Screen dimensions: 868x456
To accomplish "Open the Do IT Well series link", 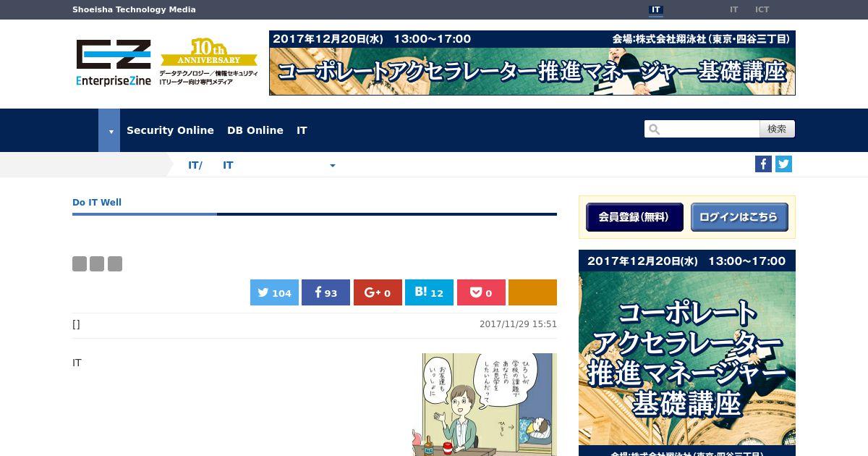I will coord(97,202).
